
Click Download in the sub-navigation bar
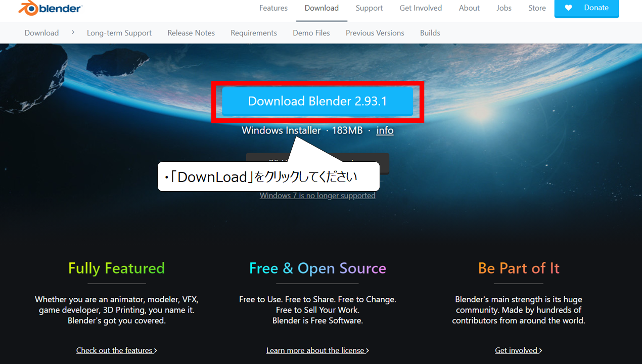coord(41,33)
